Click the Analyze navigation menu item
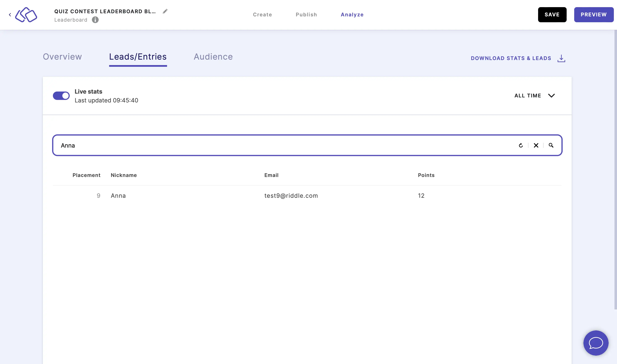This screenshot has height=364, width=617. 352,14
